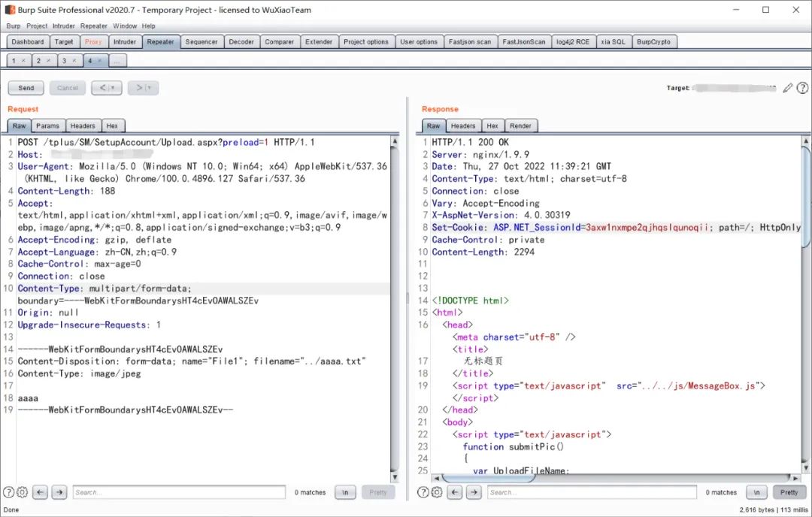The image size is (812, 517).
Task: Toggle Pretty formatting in Response pane
Action: click(789, 492)
